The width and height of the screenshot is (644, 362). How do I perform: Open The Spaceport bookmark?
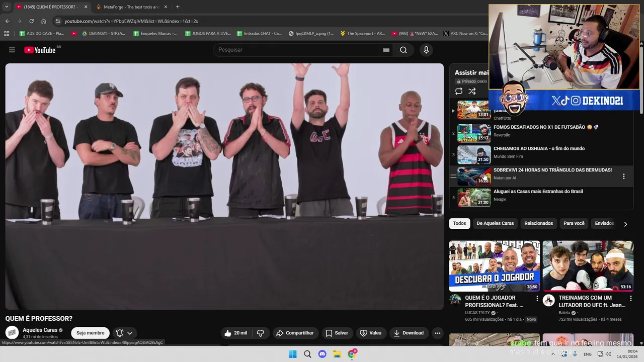tap(362, 34)
